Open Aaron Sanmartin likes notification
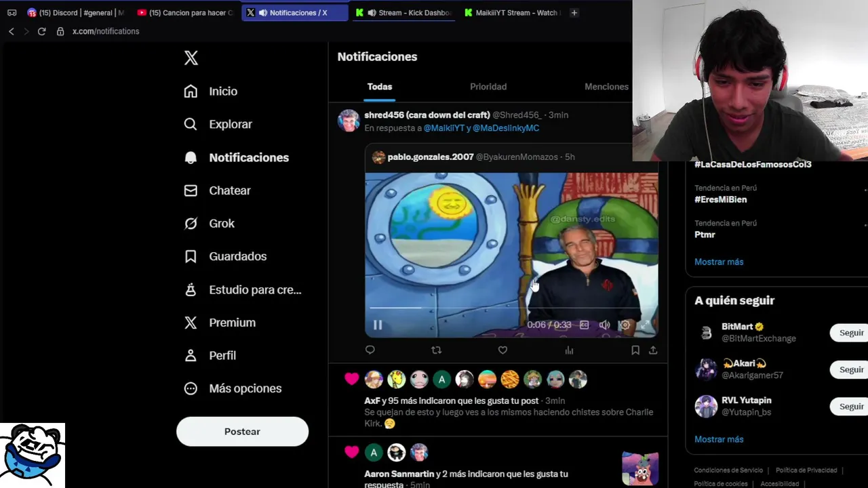 point(466,479)
